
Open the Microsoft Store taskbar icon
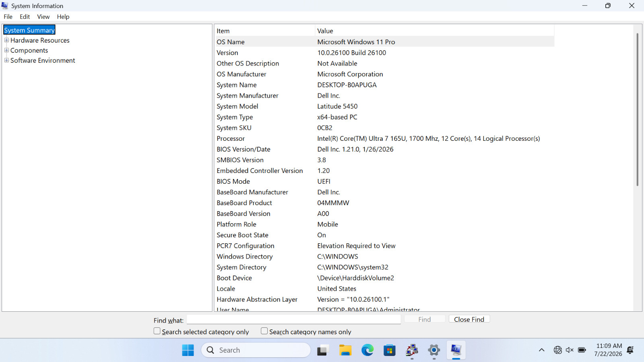(389, 350)
